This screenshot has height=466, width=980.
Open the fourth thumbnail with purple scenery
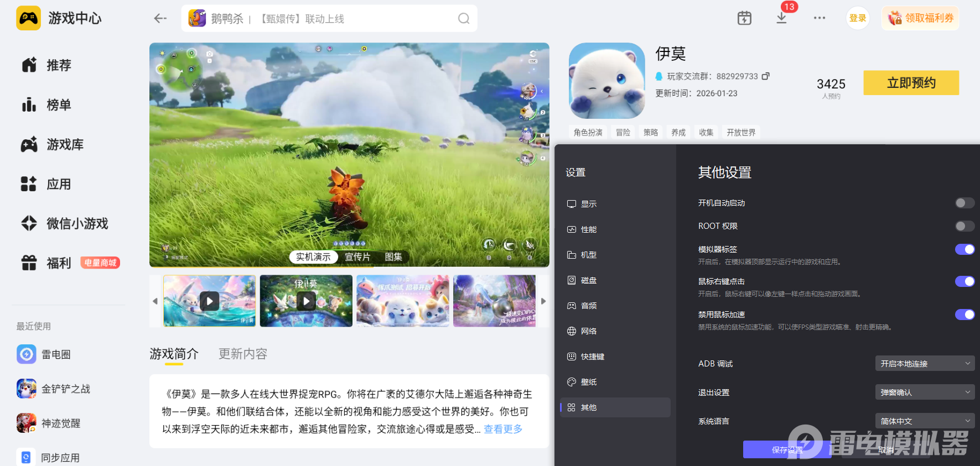495,301
